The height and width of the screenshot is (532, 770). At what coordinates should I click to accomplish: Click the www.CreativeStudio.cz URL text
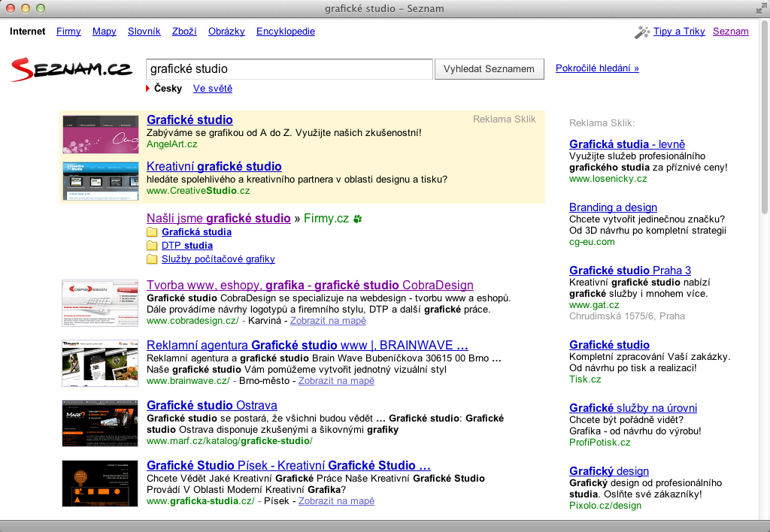198,190
